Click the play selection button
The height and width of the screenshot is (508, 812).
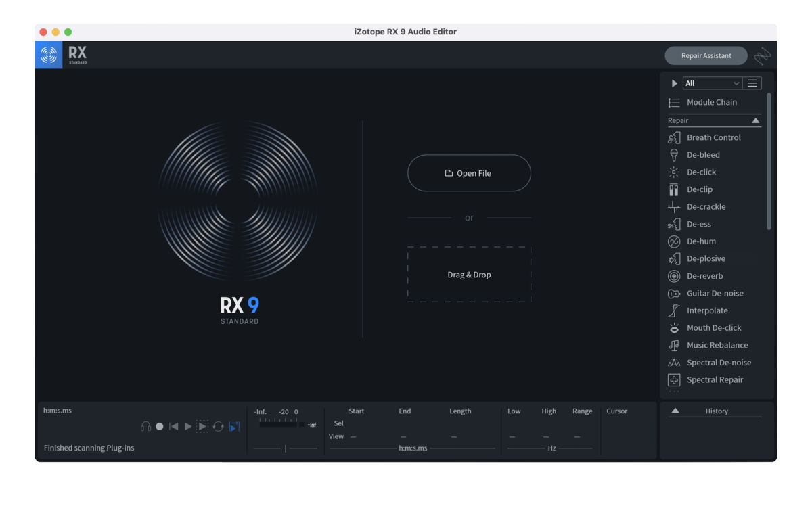pos(202,427)
